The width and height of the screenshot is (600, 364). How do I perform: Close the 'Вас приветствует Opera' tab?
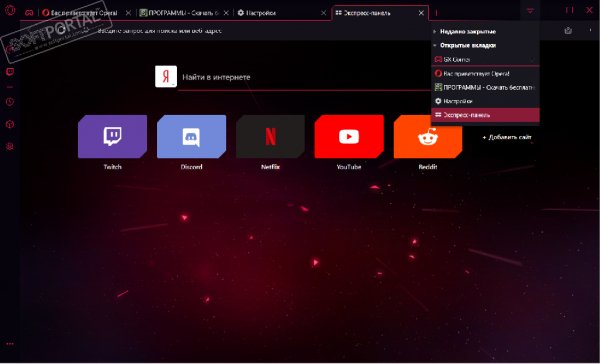coord(128,13)
